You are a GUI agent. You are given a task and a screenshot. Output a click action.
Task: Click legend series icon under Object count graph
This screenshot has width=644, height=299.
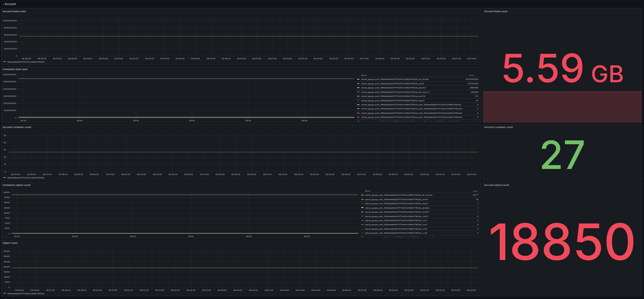[4, 294]
